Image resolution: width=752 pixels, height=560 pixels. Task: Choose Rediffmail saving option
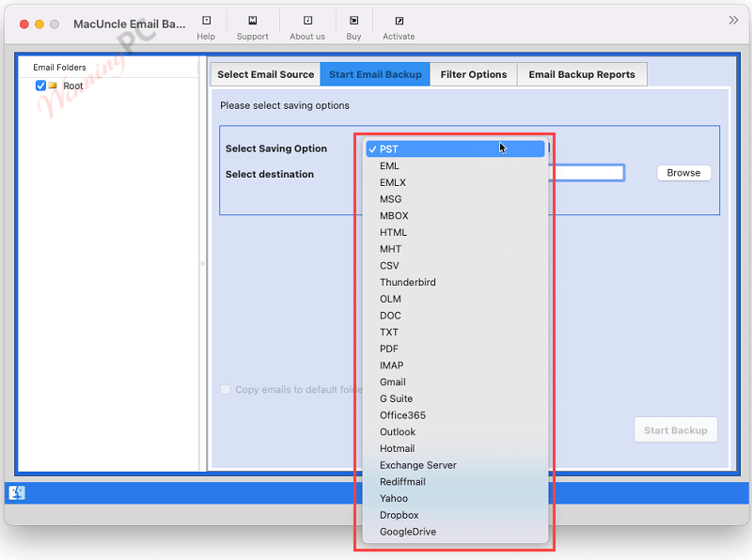click(x=455, y=482)
